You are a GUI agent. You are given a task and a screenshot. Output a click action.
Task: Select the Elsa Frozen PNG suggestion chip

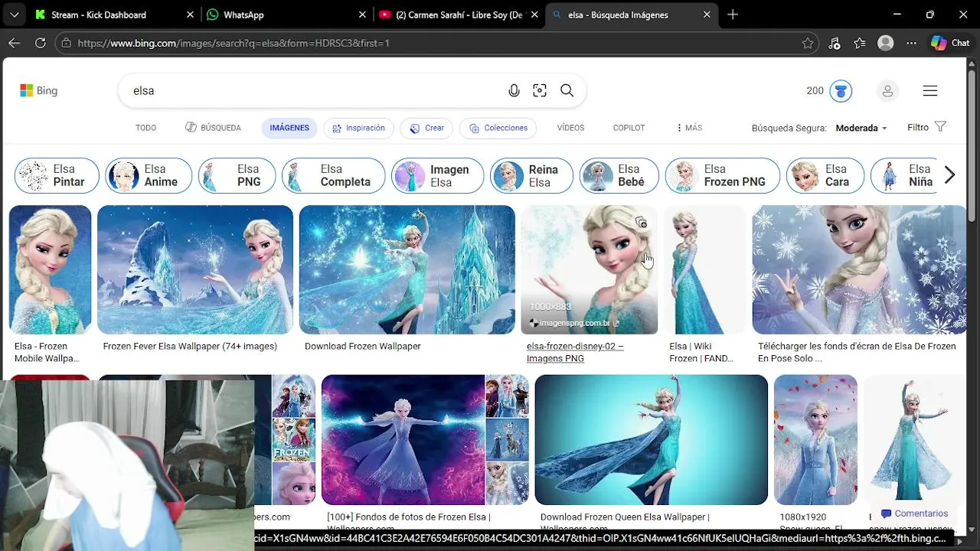pos(722,175)
